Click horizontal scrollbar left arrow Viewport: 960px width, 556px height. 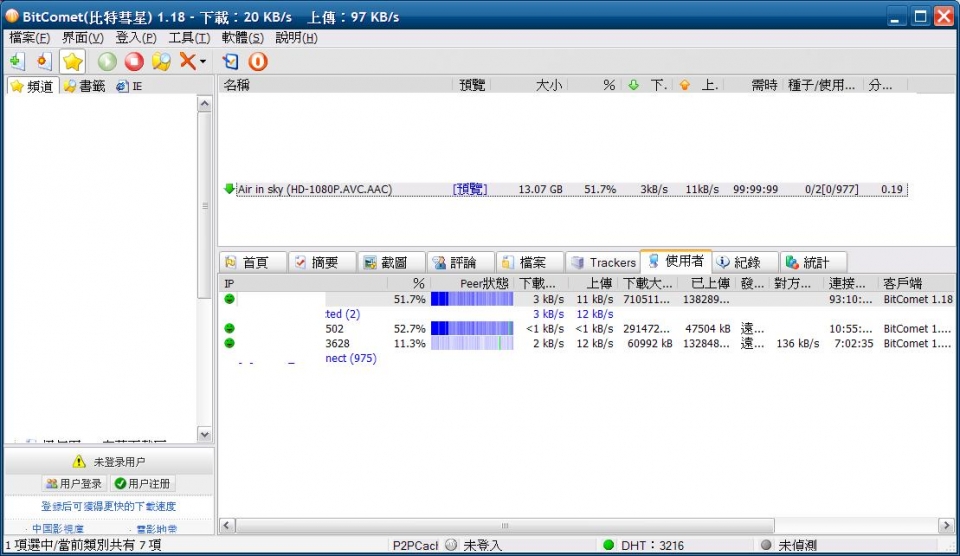[227, 525]
